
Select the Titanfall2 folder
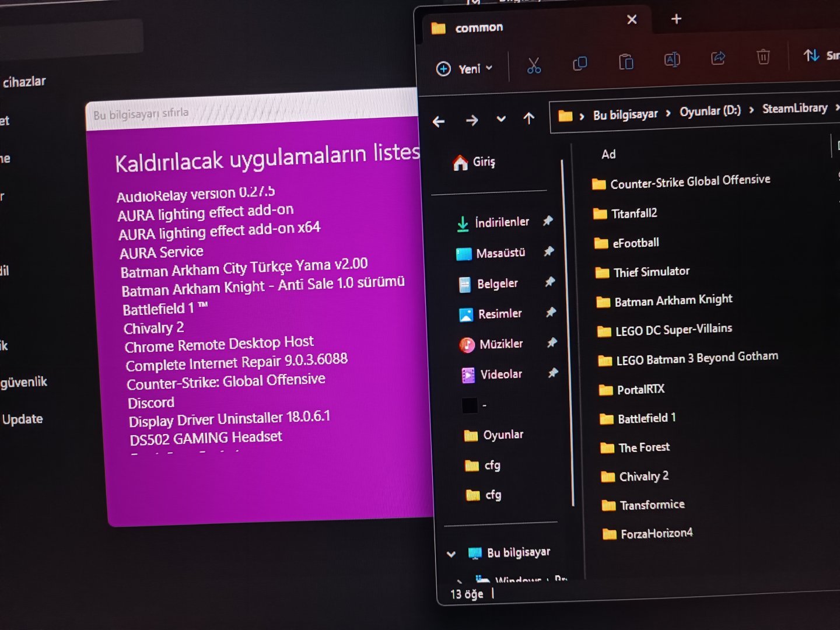pos(625,213)
